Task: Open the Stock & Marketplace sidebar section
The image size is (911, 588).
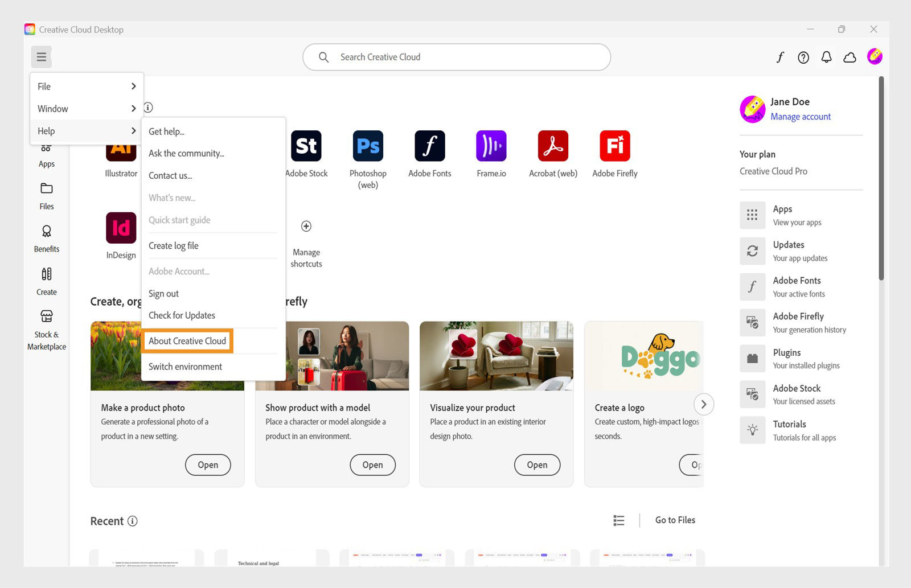Action: click(46, 330)
